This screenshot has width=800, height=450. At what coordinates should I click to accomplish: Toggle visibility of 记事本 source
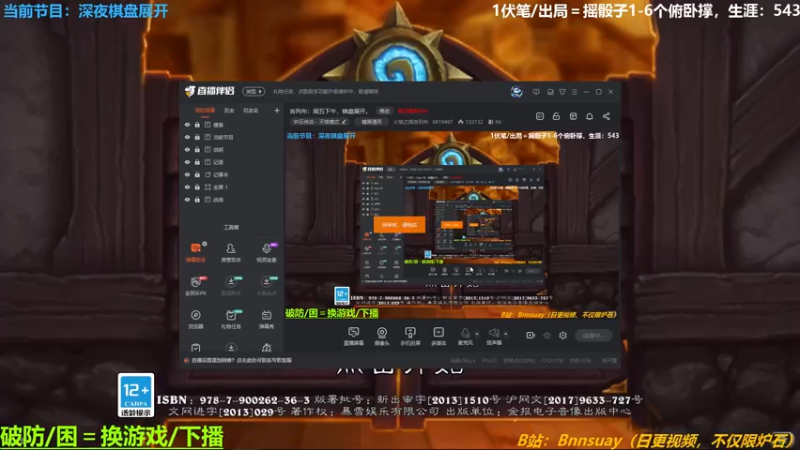pyautogui.click(x=187, y=174)
